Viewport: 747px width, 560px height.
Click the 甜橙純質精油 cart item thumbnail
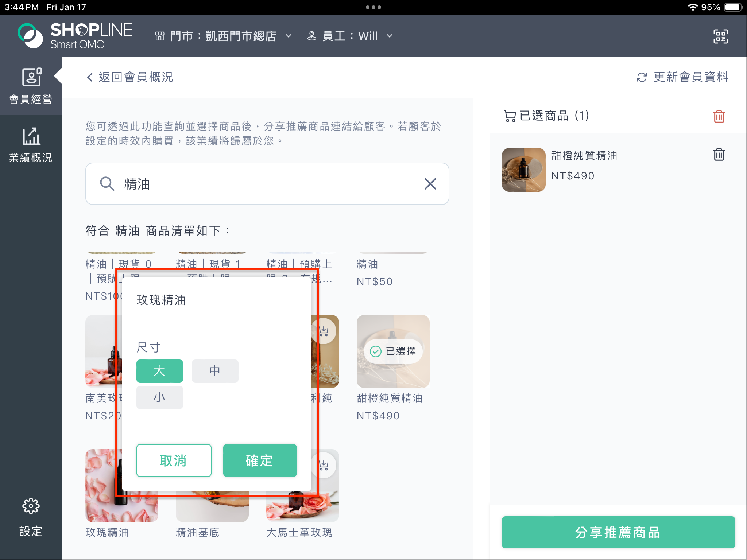pos(523,170)
